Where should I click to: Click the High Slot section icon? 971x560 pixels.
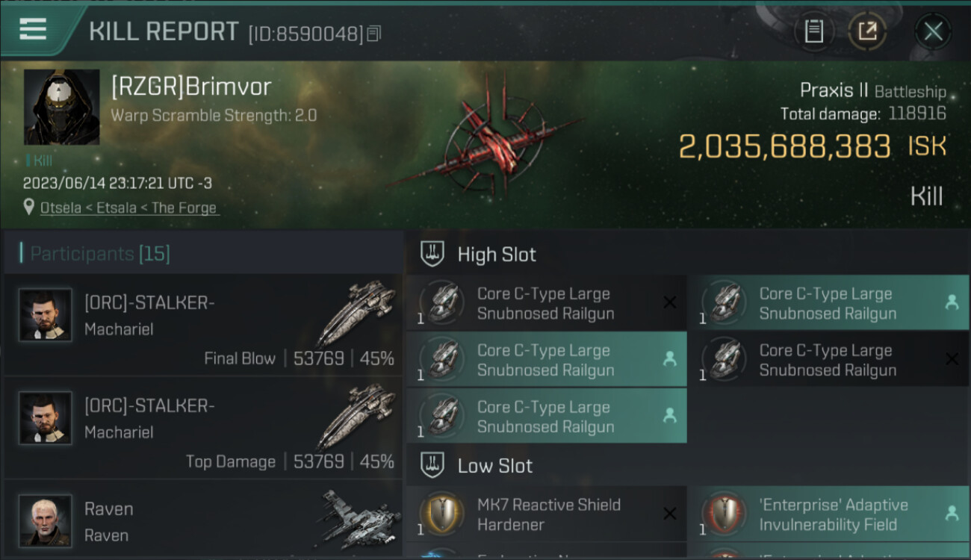pyautogui.click(x=432, y=254)
